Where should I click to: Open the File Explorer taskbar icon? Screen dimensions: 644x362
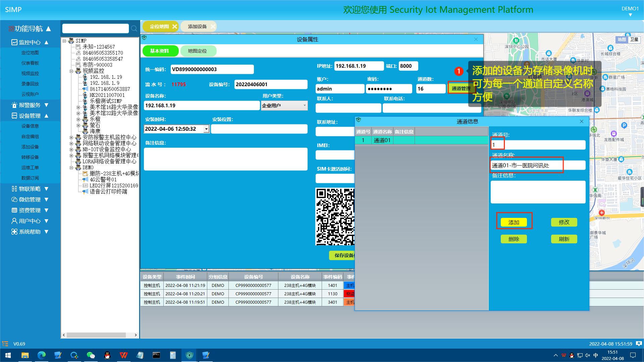pyautogui.click(x=25, y=355)
